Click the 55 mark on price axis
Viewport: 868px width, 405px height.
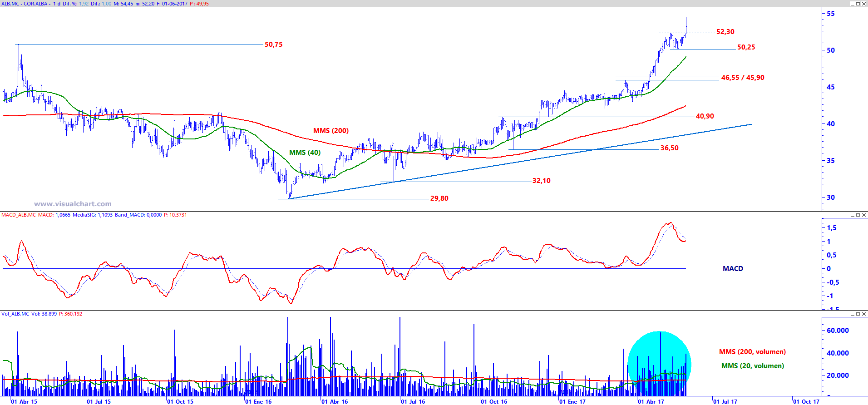pyautogui.click(x=831, y=14)
